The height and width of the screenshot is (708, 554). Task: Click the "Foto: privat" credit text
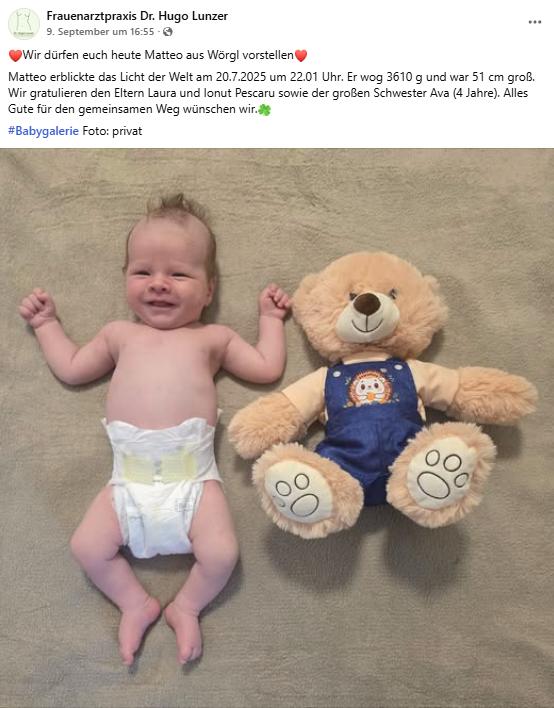point(112,131)
